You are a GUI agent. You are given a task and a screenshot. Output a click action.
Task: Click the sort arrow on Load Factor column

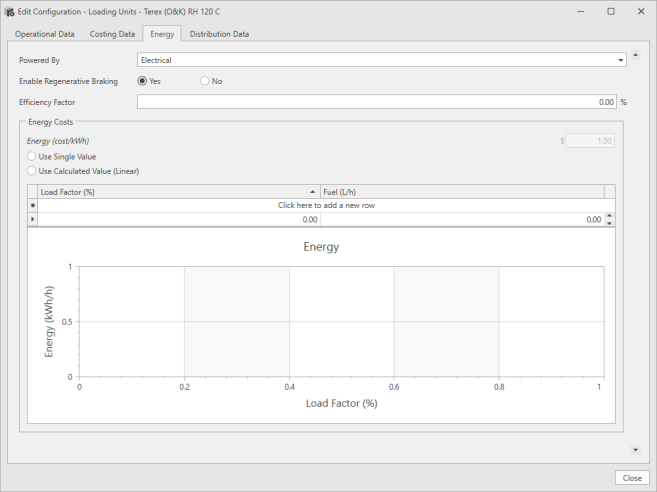pyautogui.click(x=313, y=192)
